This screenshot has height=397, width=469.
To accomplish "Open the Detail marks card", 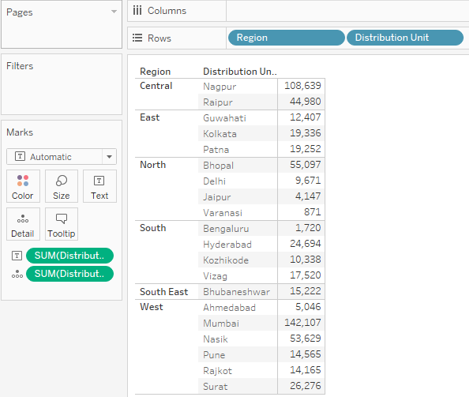I will (x=23, y=224).
